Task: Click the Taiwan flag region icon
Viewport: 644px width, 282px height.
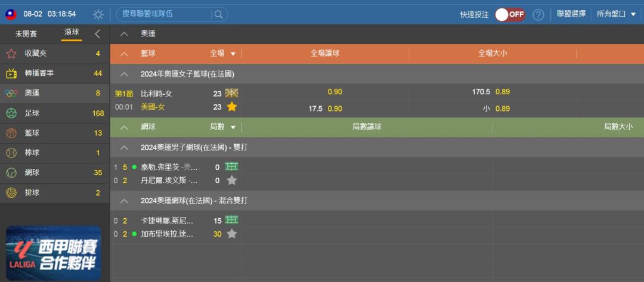Action: click(11, 14)
